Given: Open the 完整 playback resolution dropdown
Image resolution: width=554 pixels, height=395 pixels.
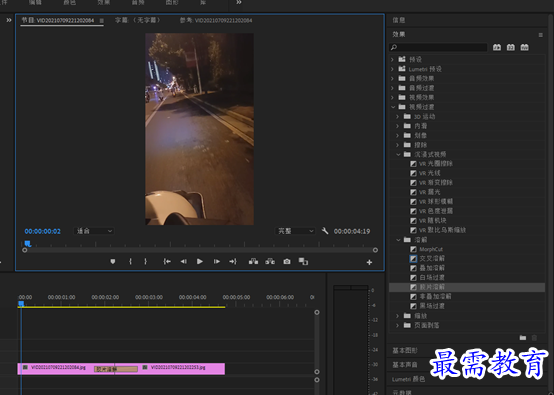Looking at the screenshot, I should tap(295, 231).
